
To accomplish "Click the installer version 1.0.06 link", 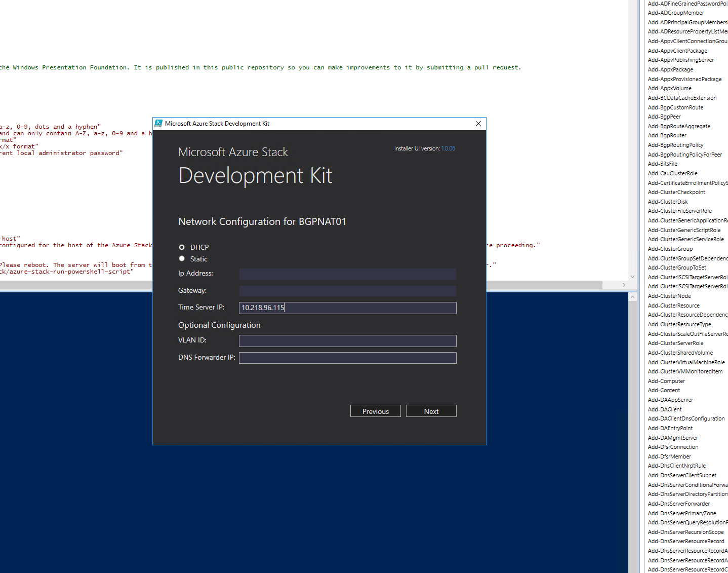I will click(448, 148).
